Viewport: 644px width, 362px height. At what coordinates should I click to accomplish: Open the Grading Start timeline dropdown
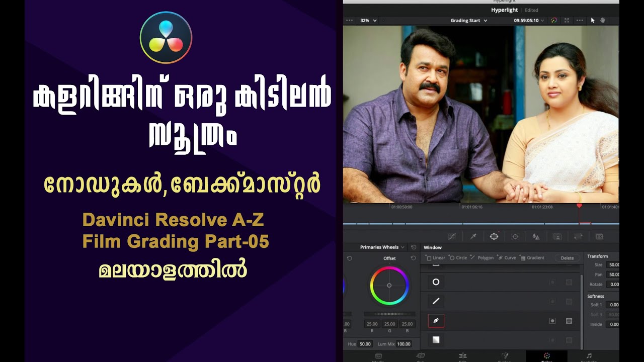click(x=468, y=21)
